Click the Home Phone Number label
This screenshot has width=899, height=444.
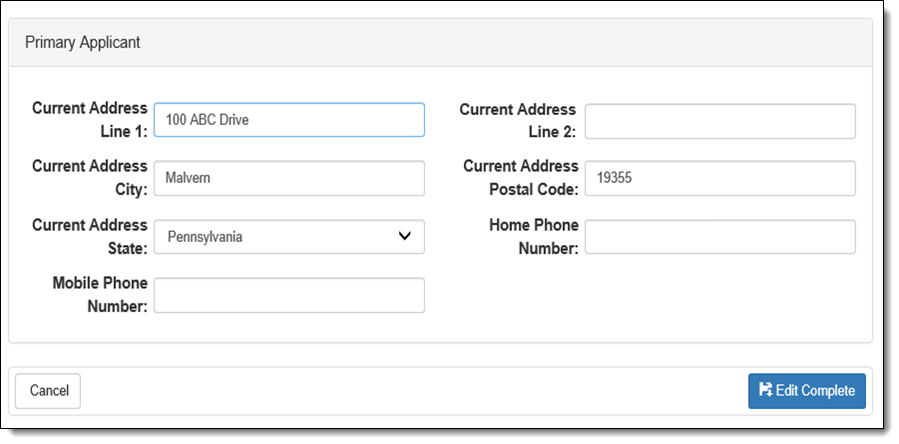click(x=534, y=236)
